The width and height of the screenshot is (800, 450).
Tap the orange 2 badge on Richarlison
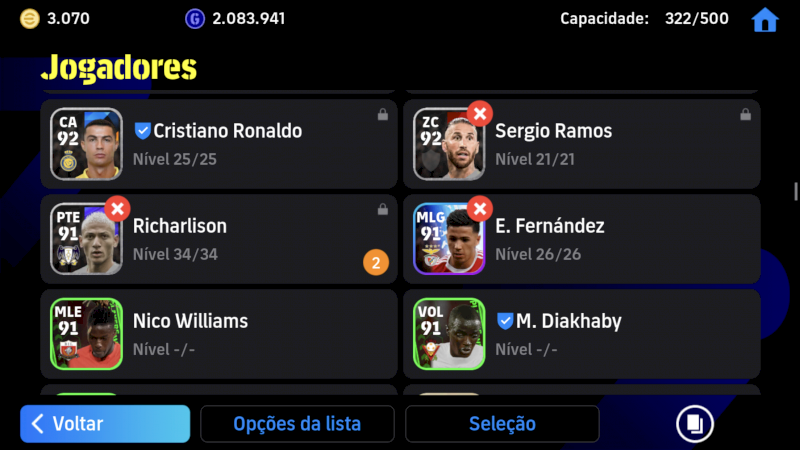click(x=376, y=262)
